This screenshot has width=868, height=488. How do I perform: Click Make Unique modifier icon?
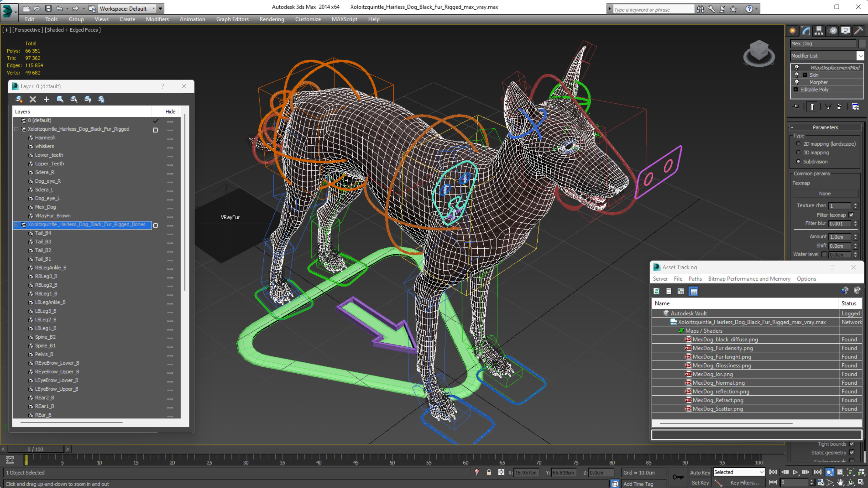click(828, 107)
